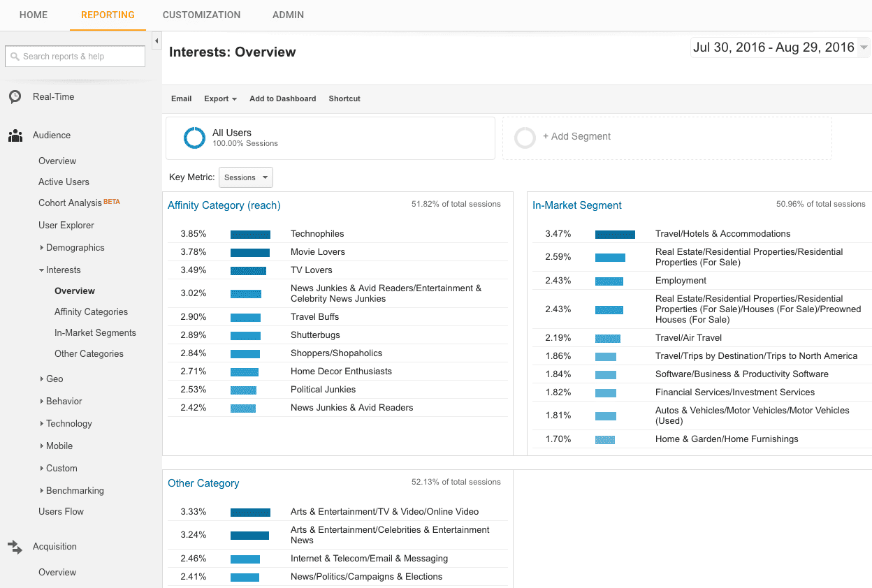
Task: Click the Acquisition arrows icon
Action: click(x=15, y=547)
